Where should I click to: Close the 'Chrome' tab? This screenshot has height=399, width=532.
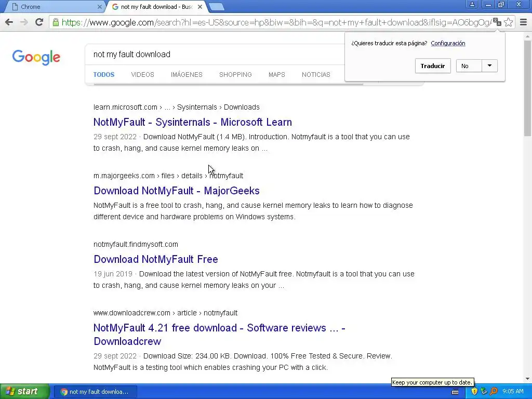pos(99,7)
